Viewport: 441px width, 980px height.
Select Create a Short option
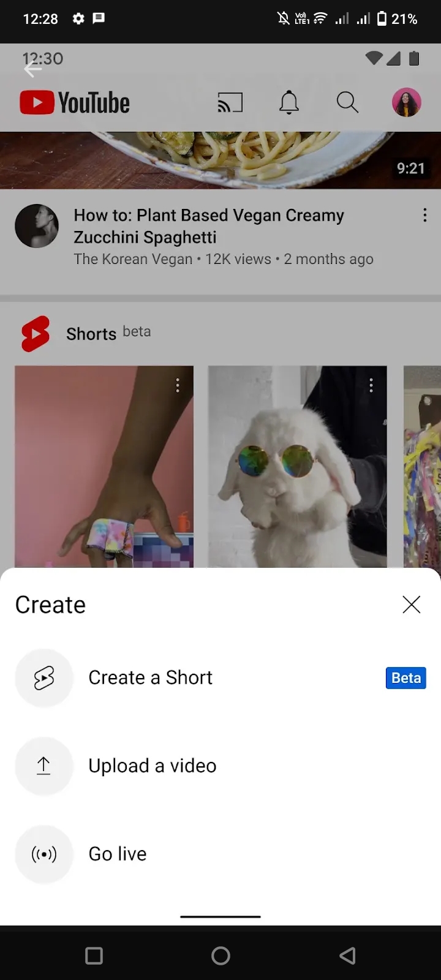221,678
